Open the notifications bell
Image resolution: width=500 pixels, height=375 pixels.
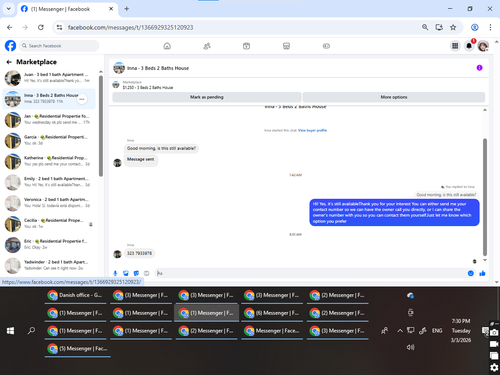point(469,46)
